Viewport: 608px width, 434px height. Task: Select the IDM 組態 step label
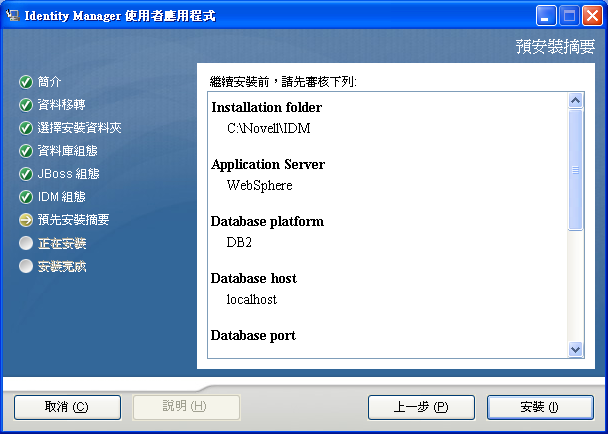click(x=62, y=197)
